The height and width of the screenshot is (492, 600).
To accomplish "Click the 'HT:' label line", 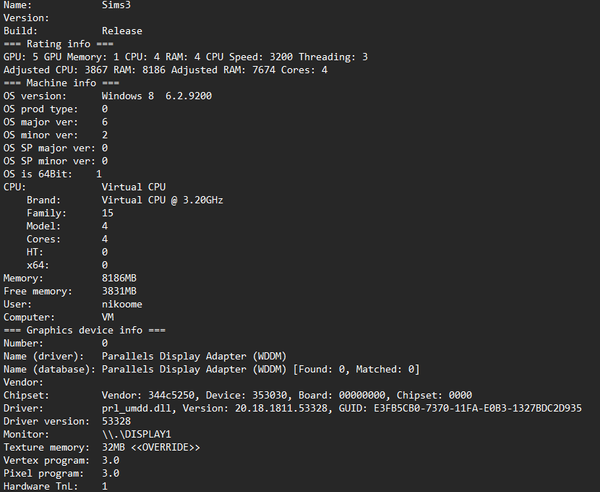I will click(35, 252).
